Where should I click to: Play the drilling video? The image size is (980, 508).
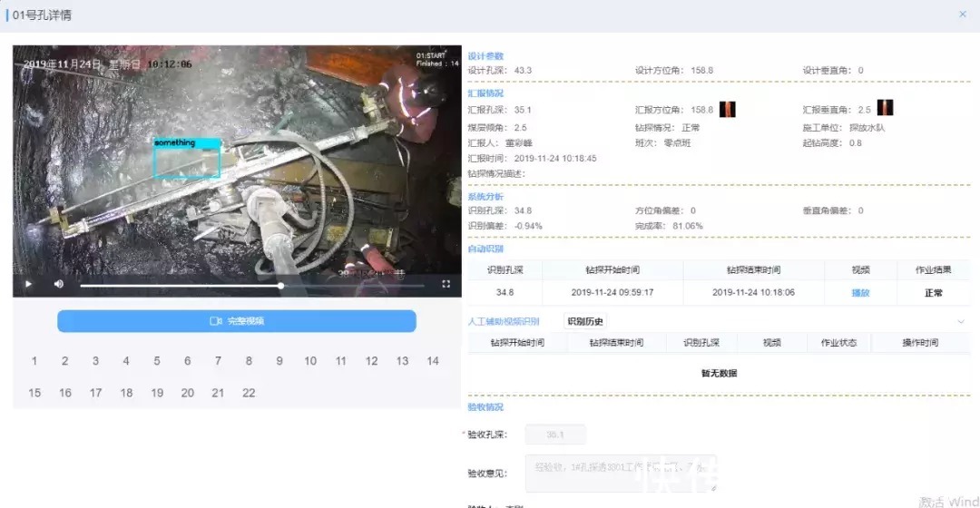(28, 284)
